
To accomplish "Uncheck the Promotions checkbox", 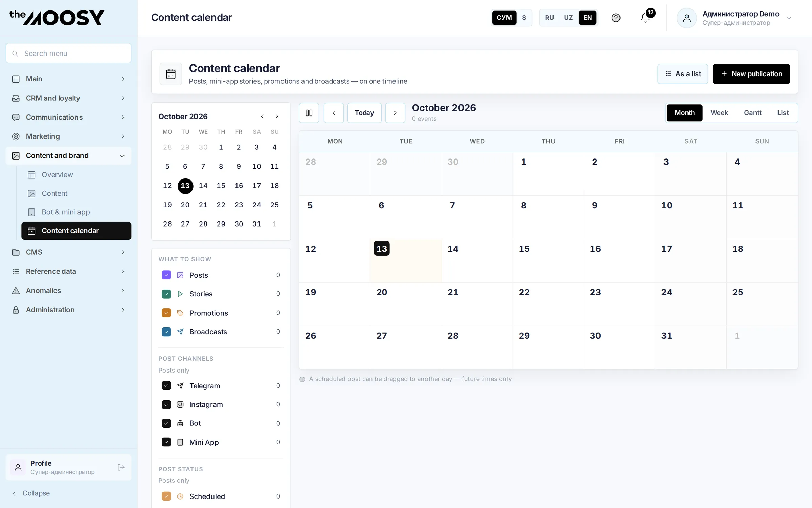I will 166,313.
